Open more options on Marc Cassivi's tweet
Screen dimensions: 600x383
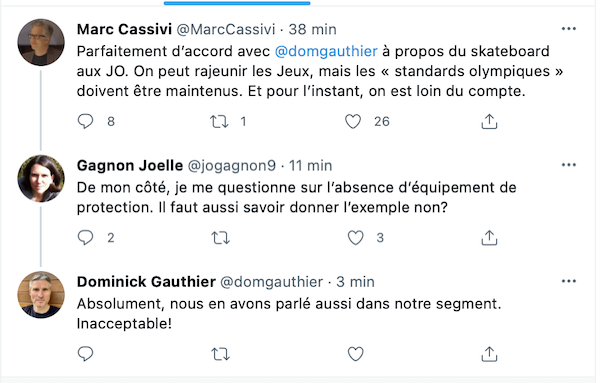click(569, 29)
